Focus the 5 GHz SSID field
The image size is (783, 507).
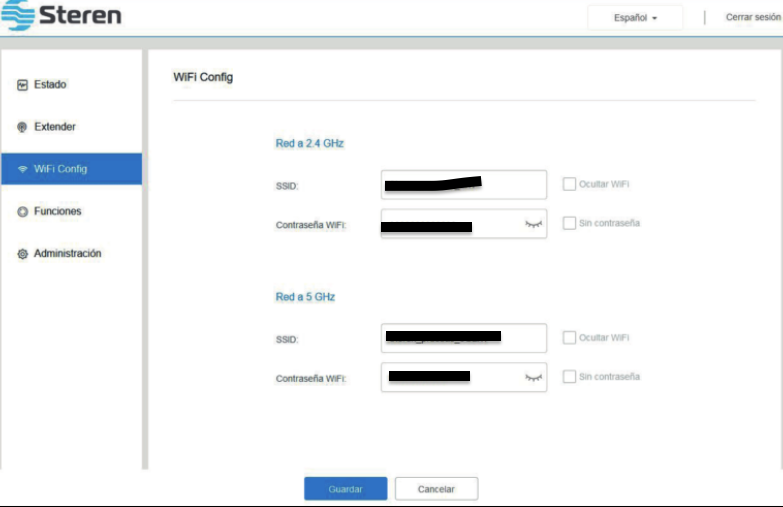(464, 338)
